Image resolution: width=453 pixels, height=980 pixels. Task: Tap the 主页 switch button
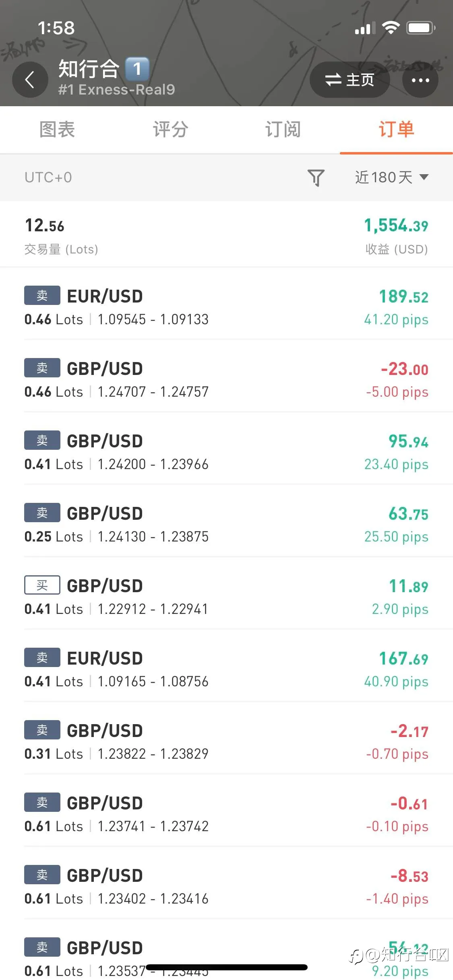point(350,80)
